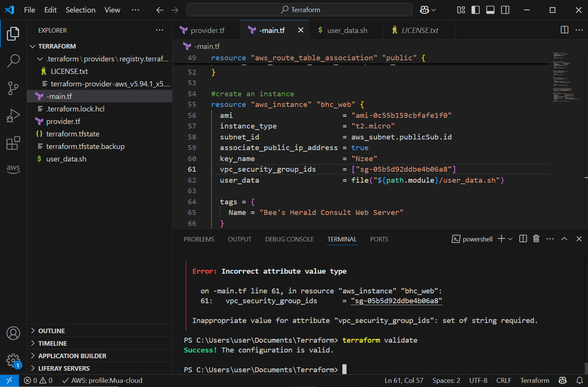Open the Extensions view icon
Image resolution: width=588 pixels, height=387 pixels.
point(13,143)
